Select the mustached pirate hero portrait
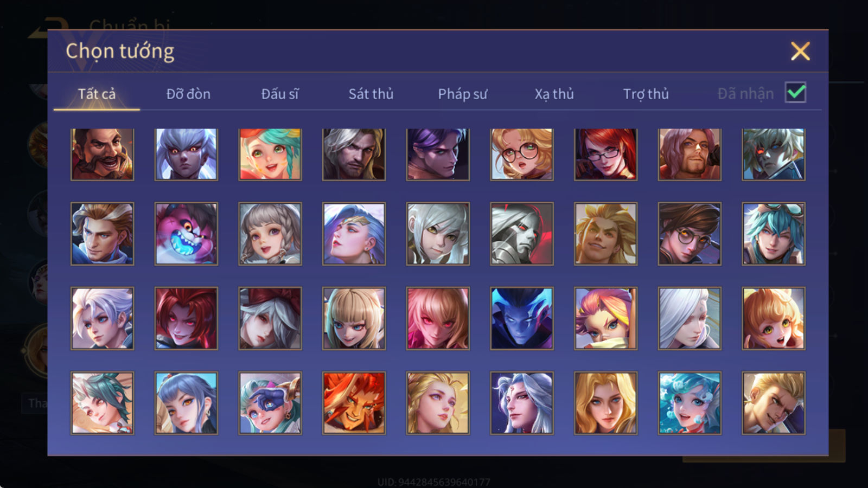Image resolution: width=868 pixels, height=488 pixels. (102, 155)
